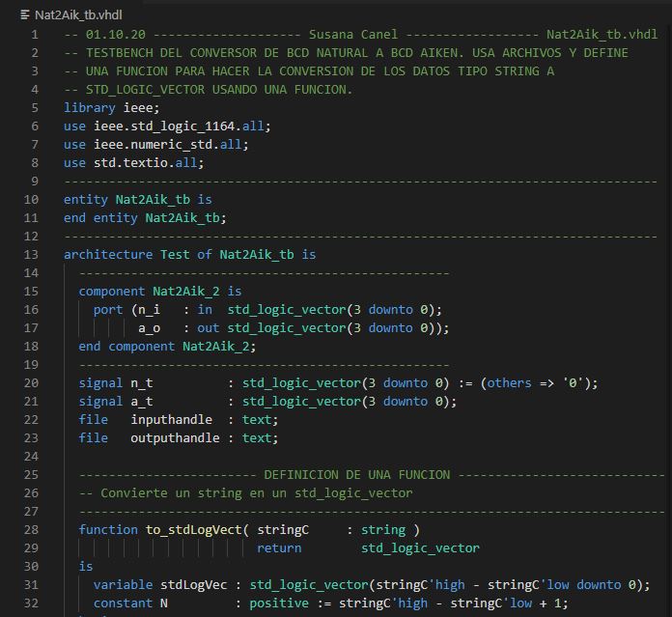The height and width of the screenshot is (617, 672).
Task: Click the 'entity' keyword on line 10
Action: tap(86, 200)
